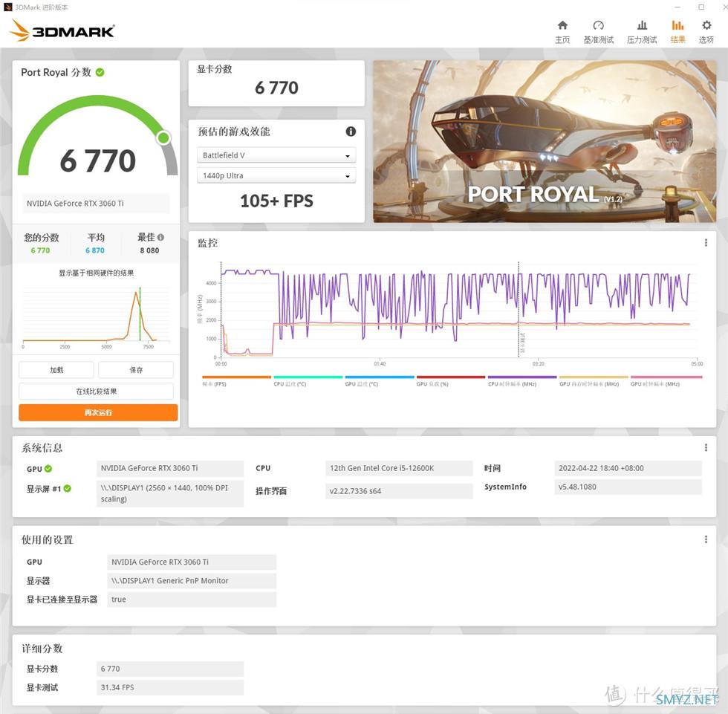
Task: Select the SystemInfo version v5.48.1080
Action: 628,487
